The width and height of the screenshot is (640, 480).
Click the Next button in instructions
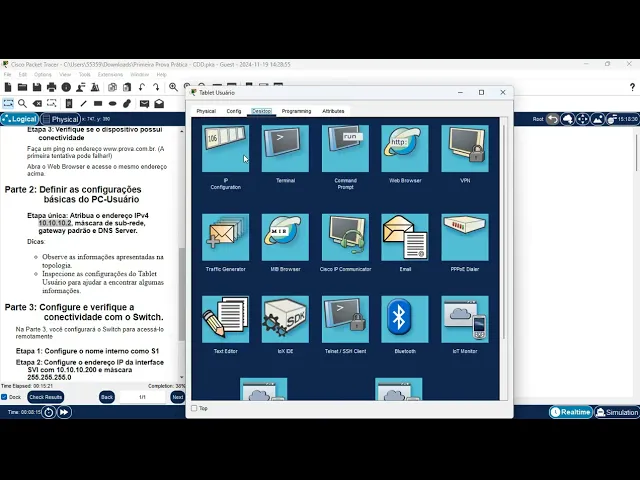[178, 397]
